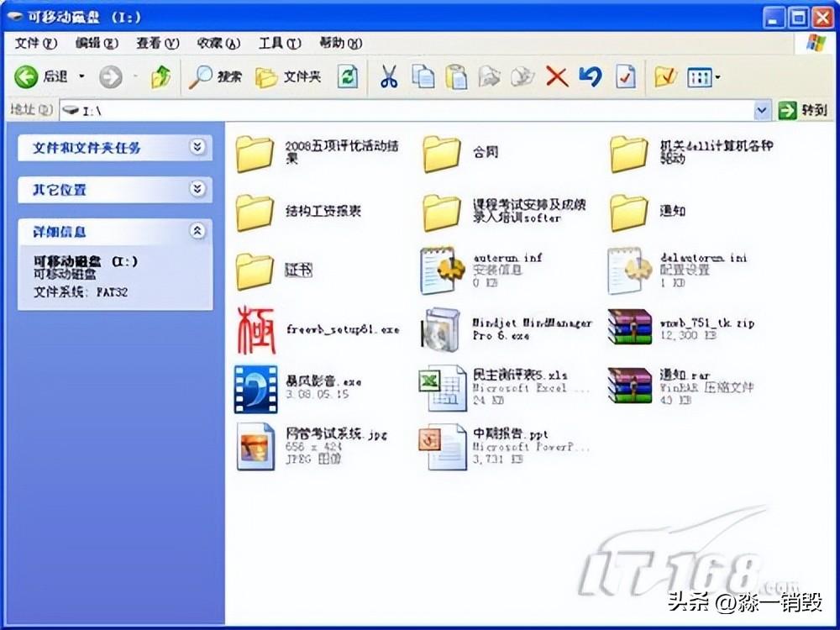840x630 pixels.
Task: Expand the 其它位置 section
Action: [198, 190]
